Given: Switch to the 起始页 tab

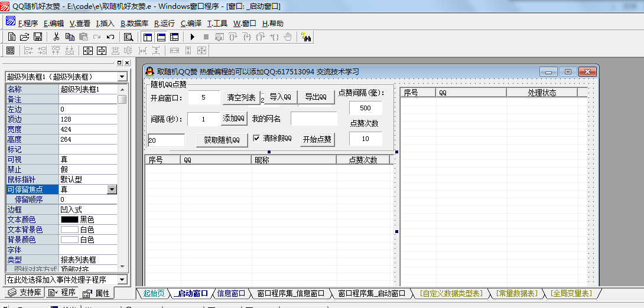Looking at the screenshot, I should 154,293.
